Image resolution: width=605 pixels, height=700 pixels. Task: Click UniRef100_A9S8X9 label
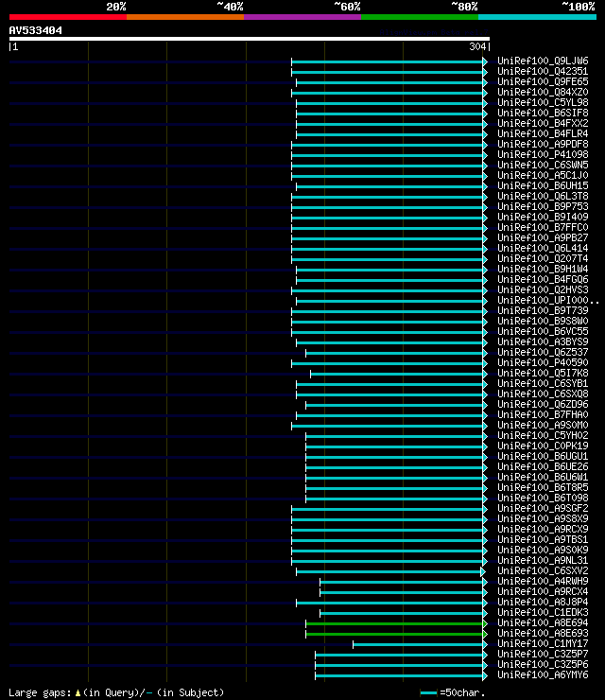[x=543, y=518]
